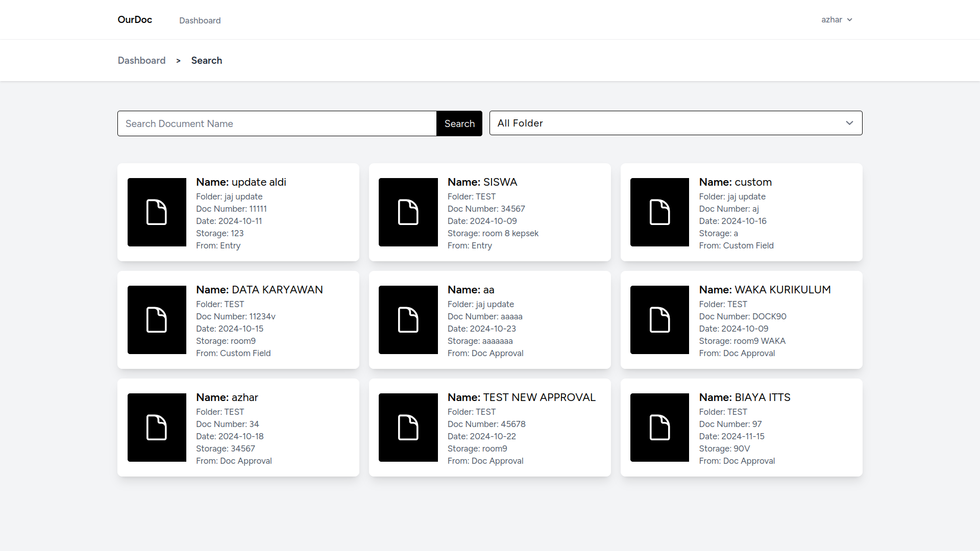The image size is (980, 551).
Task: Click the azhar document file icon
Action: click(x=157, y=428)
